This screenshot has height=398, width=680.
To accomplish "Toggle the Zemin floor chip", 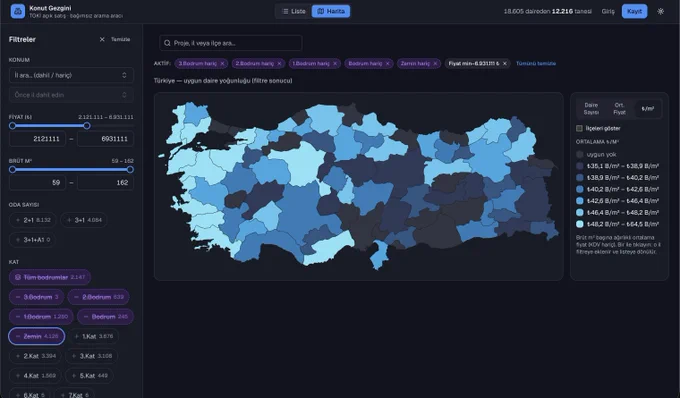I will click(36, 336).
